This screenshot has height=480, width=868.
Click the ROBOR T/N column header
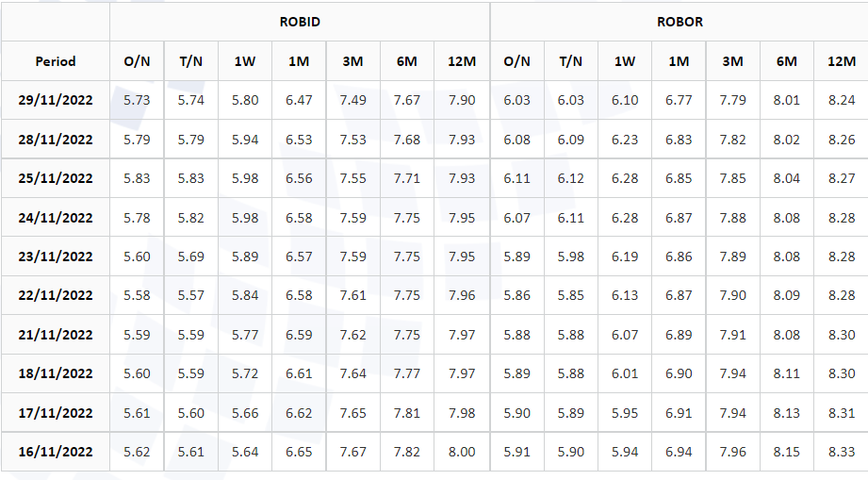pos(570,61)
